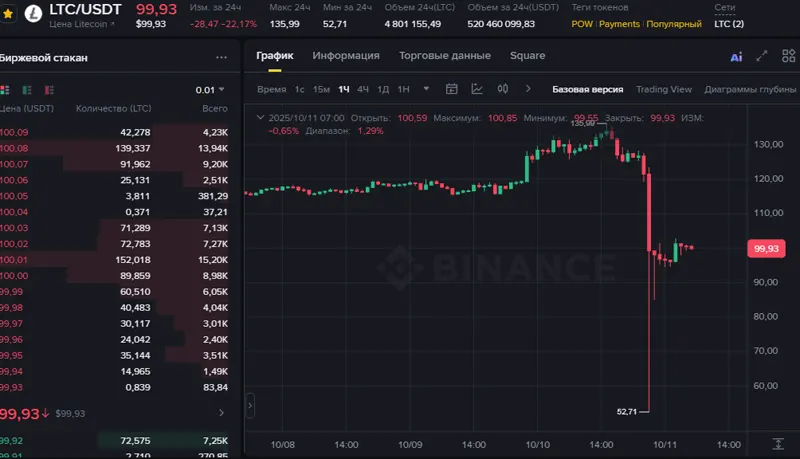Open the Торговые данные tab
Viewport: 800px width, 459px height.
point(444,56)
